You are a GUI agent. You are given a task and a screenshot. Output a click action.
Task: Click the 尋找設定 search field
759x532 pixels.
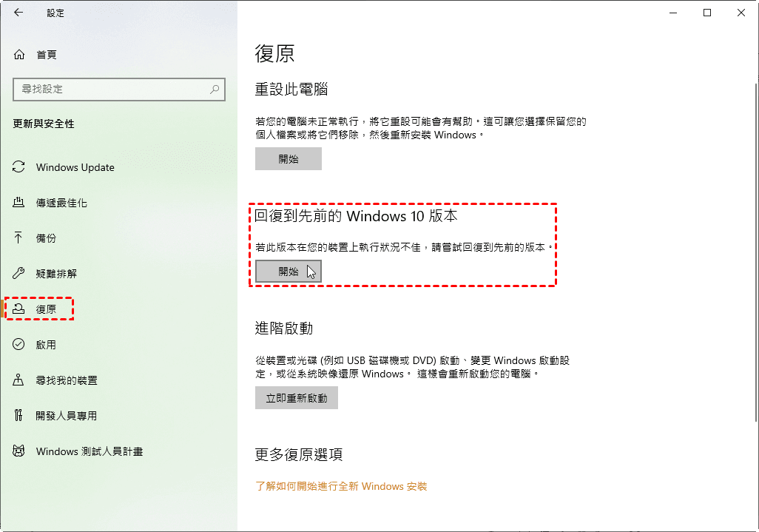[x=119, y=89]
